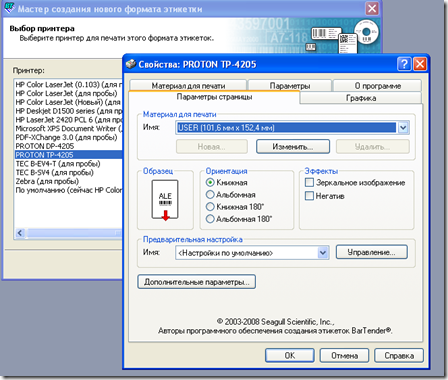
Task: Select PDF-XChange 3.0 (для пробы) printer
Action: (69, 137)
